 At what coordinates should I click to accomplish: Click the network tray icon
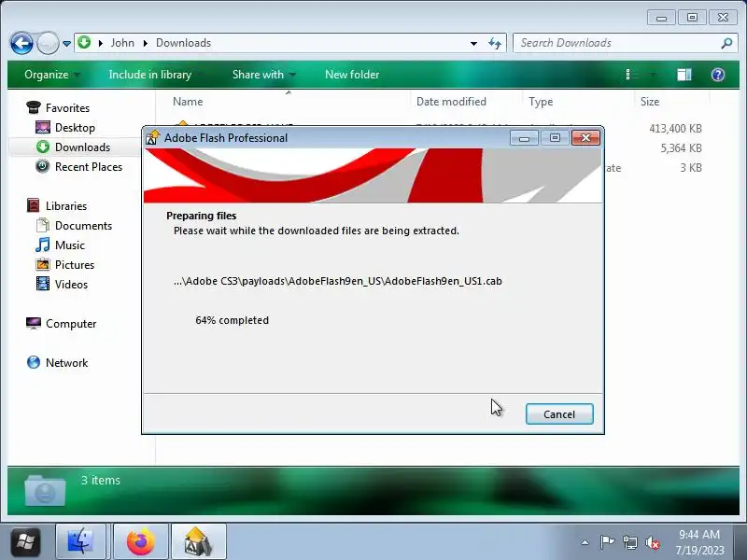click(x=629, y=542)
